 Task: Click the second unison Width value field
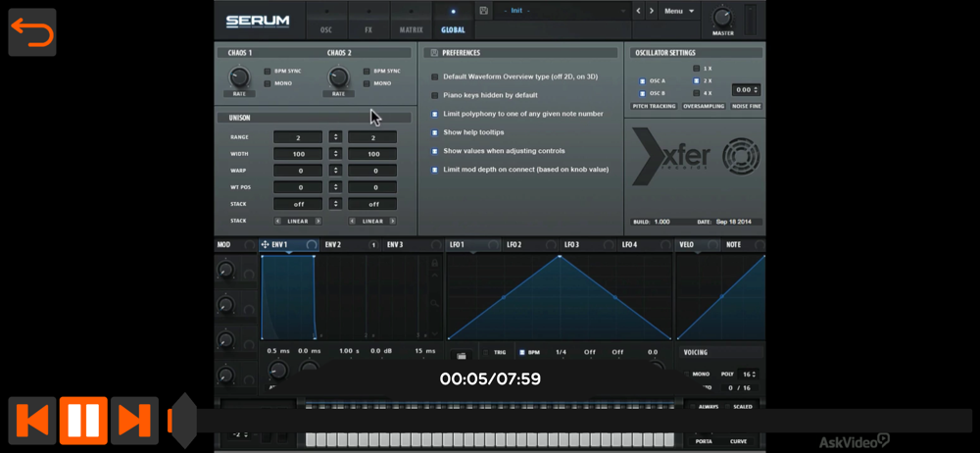pyautogui.click(x=372, y=154)
